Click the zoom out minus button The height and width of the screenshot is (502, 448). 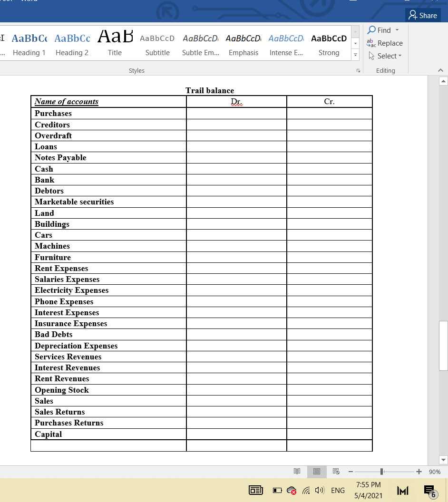point(351,472)
